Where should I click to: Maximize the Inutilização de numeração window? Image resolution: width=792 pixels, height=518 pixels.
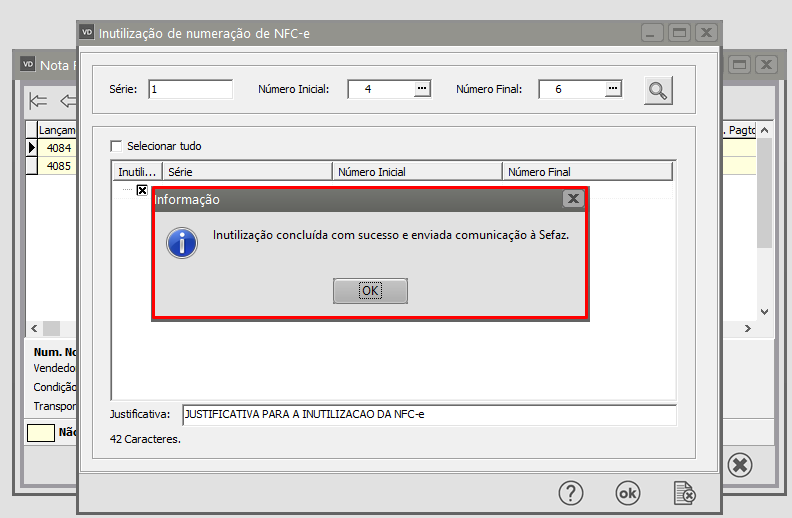[679, 33]
